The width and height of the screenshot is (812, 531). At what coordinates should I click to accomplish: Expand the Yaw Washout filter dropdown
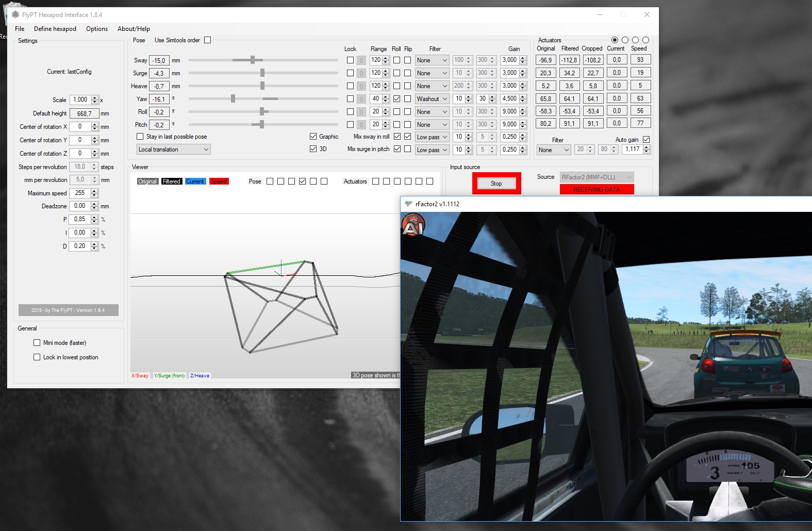[432, 99]
